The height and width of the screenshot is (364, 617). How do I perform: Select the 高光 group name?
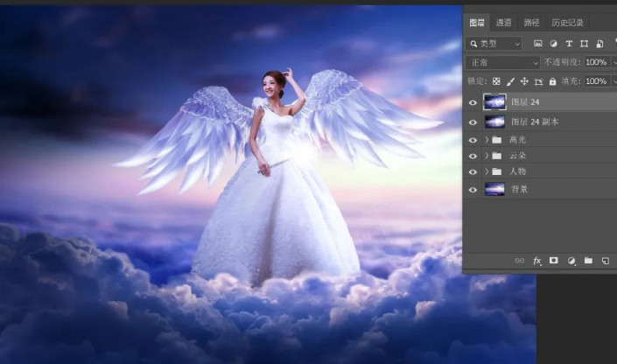coord(517,140)
